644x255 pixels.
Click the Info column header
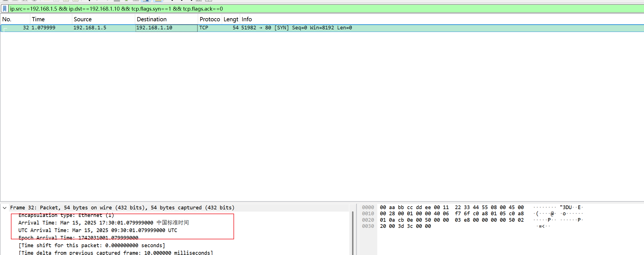click(x=247, y=19)
